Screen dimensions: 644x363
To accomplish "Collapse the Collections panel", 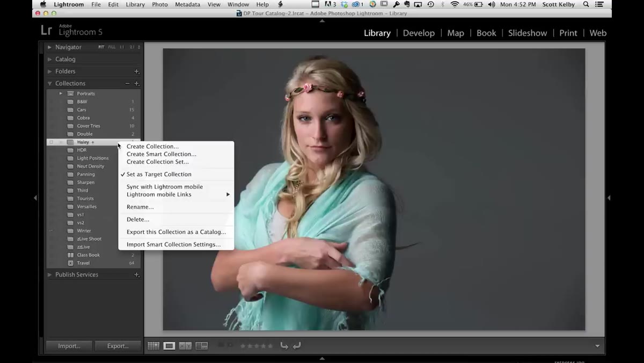I will tap(49, 83).
